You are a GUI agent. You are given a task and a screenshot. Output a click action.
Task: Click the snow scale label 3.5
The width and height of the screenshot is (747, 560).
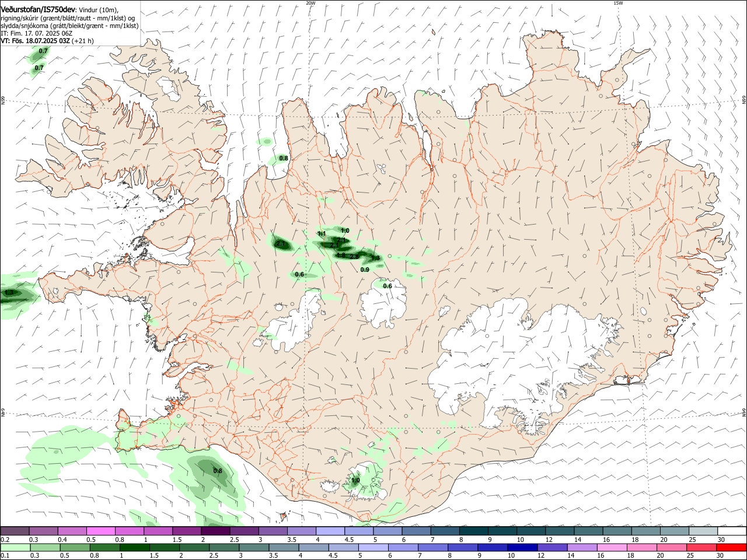tap(292, 540)
